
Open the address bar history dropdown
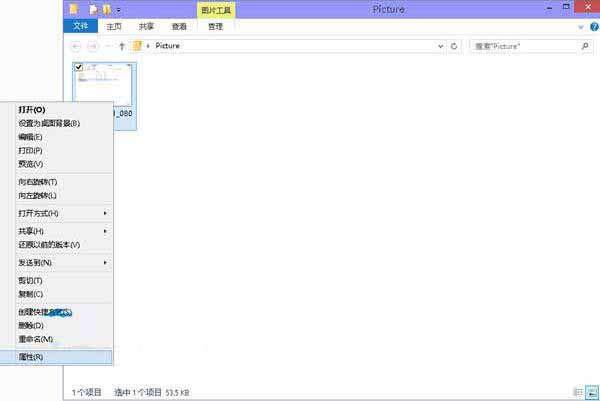(440, 46)
